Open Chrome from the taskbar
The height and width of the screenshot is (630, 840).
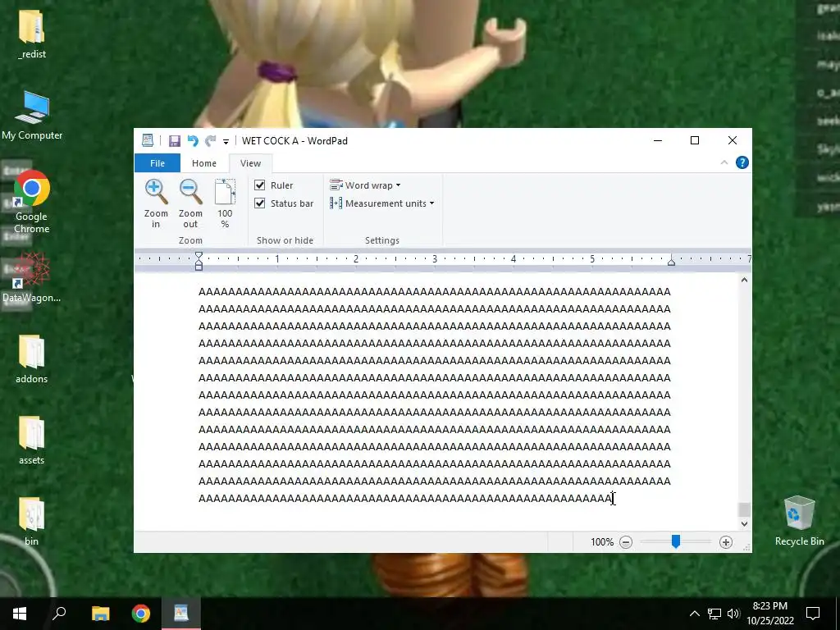point(141,614)
